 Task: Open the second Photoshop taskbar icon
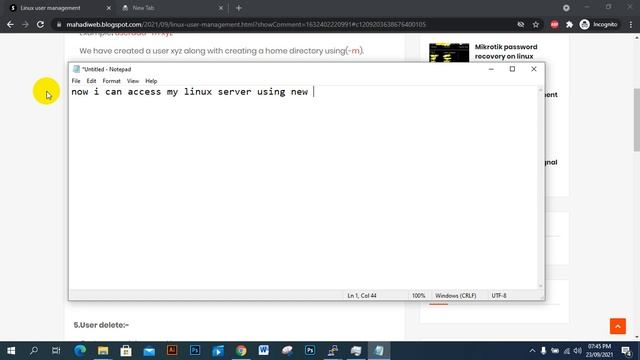tap(310, 351)
